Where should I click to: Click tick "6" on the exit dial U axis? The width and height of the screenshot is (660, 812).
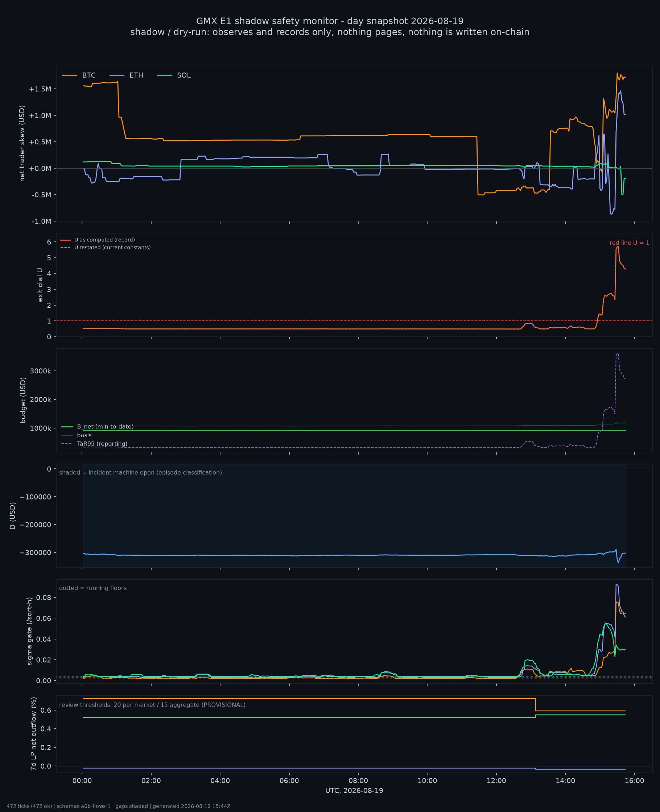49,242
